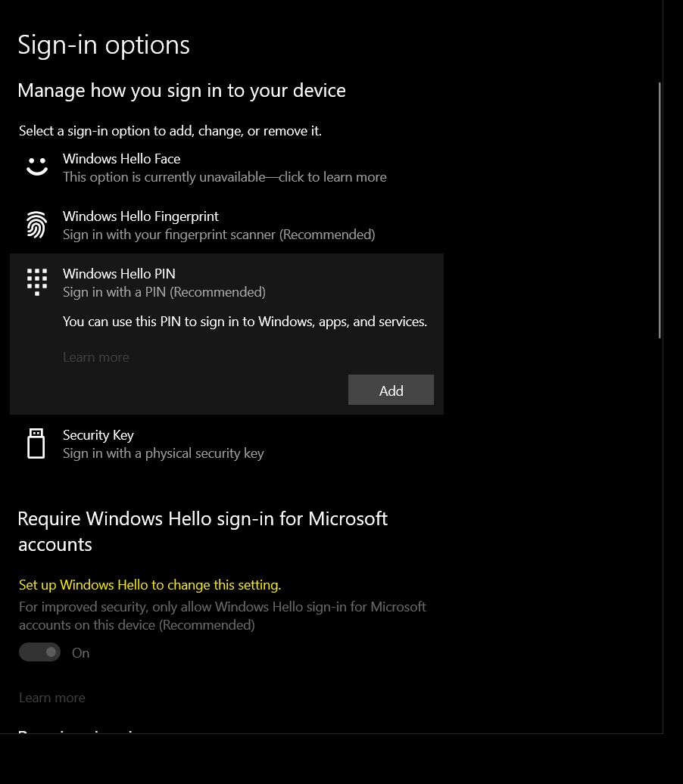Click 'You can use this PIN' description text

[245, 322]
